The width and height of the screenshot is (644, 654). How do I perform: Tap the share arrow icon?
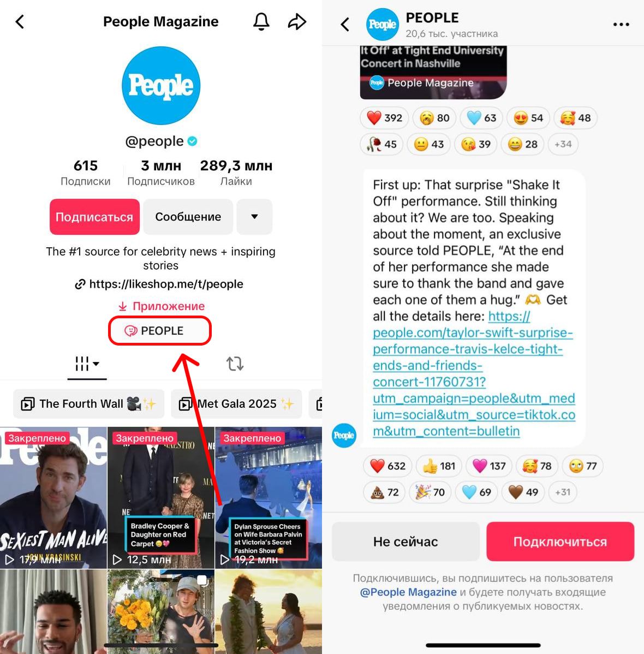[297, 22]
